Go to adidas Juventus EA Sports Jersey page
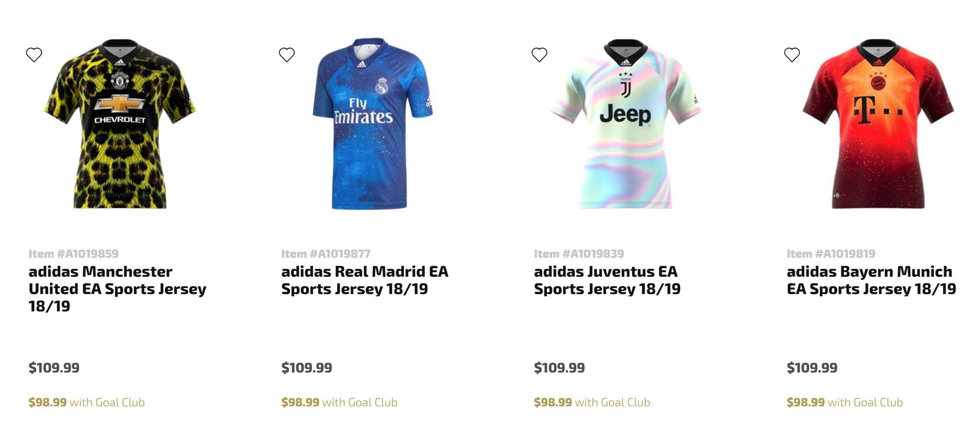Screen dimensions: 980x444 pyautogui.click(x=607, y=280)
